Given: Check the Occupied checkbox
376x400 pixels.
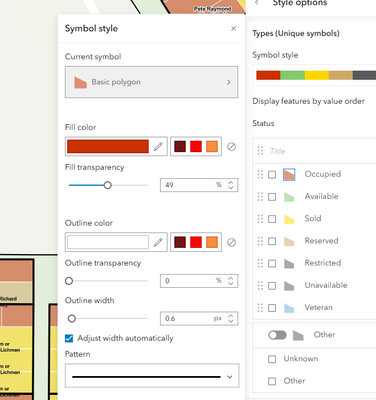Looking at the screenshot, I should [272, 175].
